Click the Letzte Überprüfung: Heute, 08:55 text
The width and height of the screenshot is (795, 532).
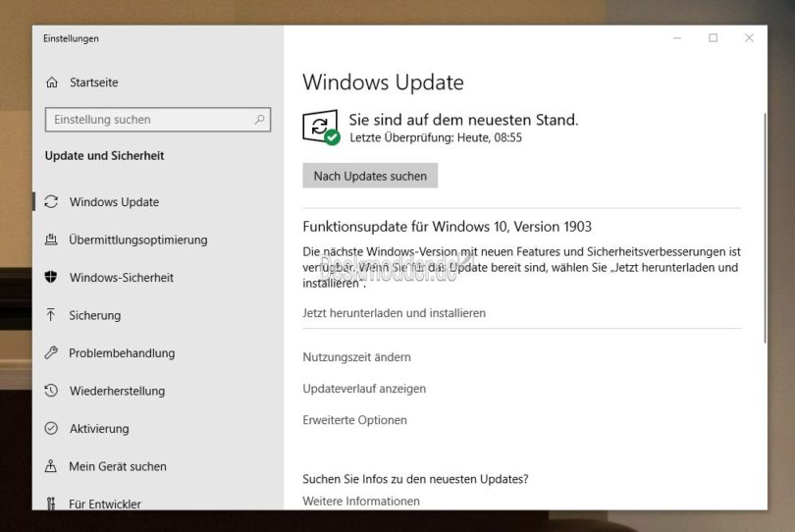pyautogui.click(x=436, y=137)
